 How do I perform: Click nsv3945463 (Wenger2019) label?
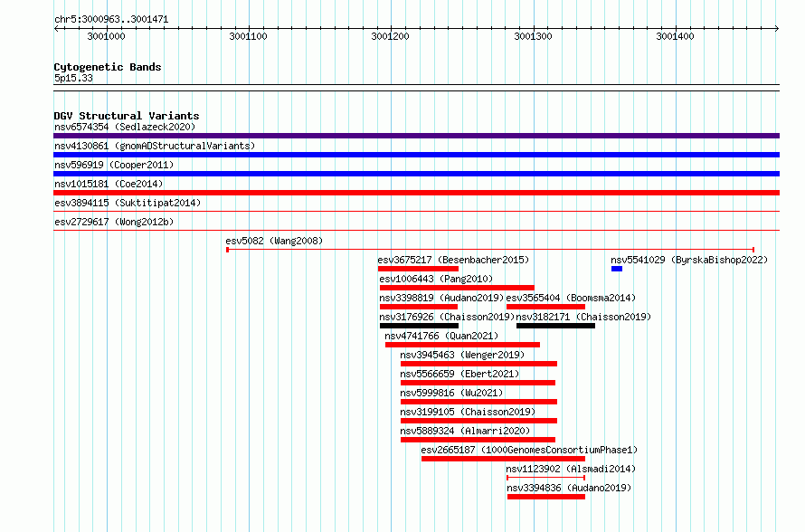462,355
